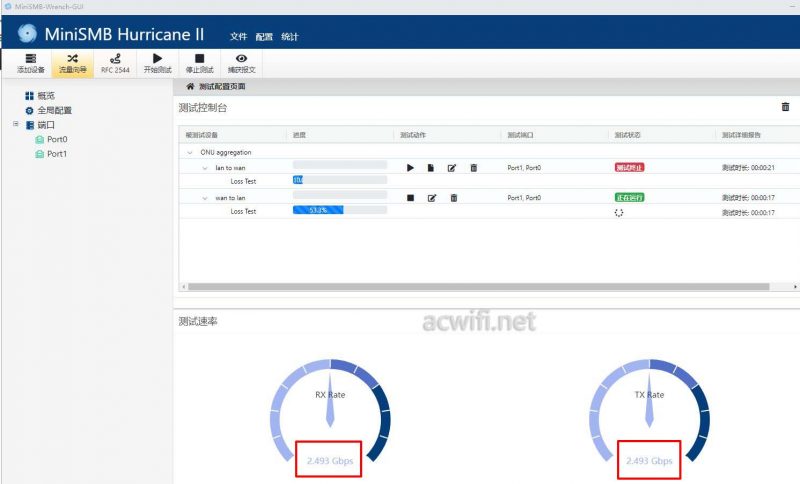Click the RX 2.493 Gbps value
This screenshot has height=484, width=800.
click(330, 461)
